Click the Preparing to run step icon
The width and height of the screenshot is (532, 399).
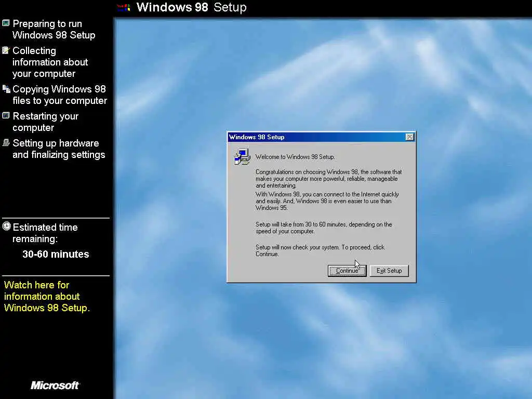6,23
